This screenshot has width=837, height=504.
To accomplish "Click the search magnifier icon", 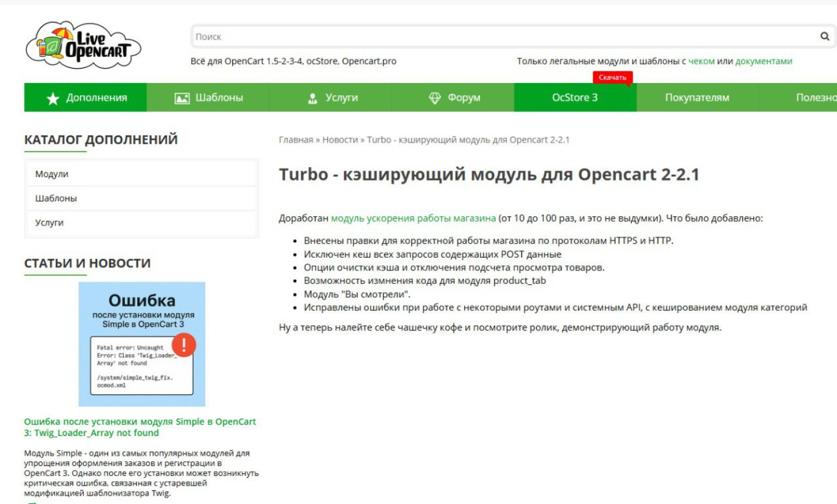I will coord(824,36).
